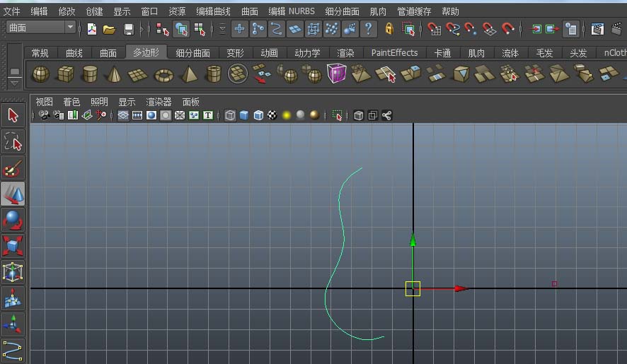627x364 pixels.
Task: Enable snap to grid magnet icon
Action: (x=434, y=29)
